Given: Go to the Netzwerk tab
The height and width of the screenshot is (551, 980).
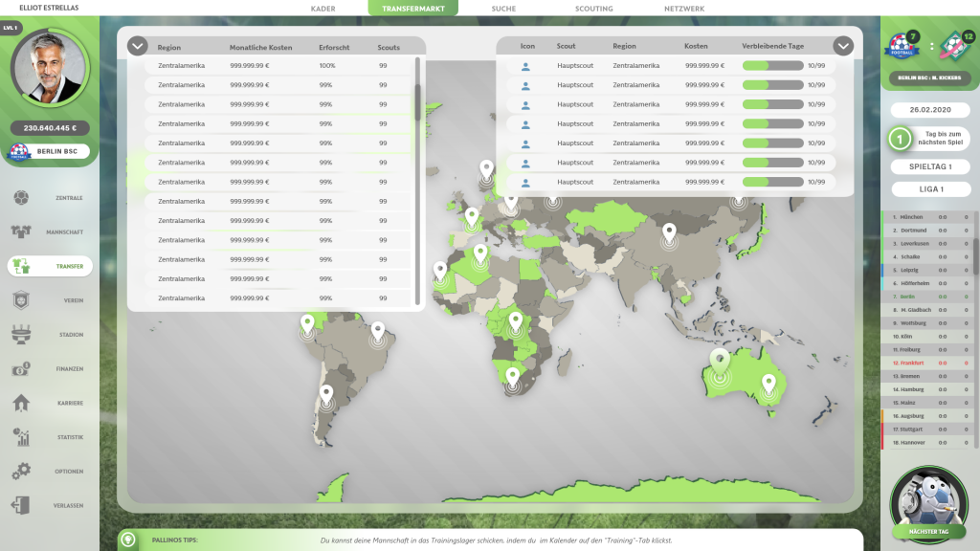Looking at the screenshot, I should coord(684,9).
